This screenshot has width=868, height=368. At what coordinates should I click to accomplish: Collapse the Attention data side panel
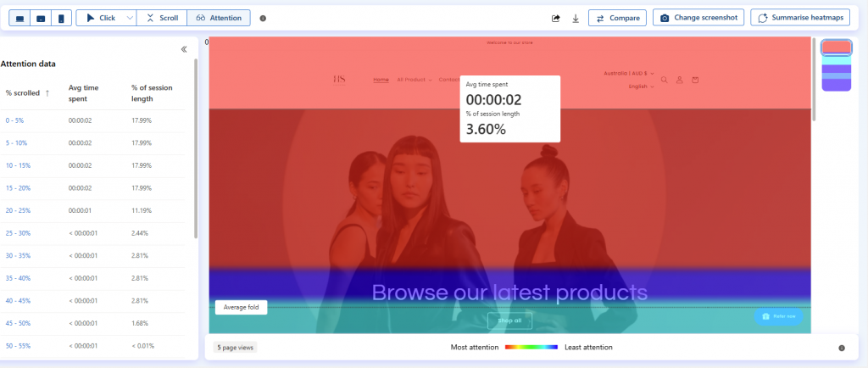(184, 49)
